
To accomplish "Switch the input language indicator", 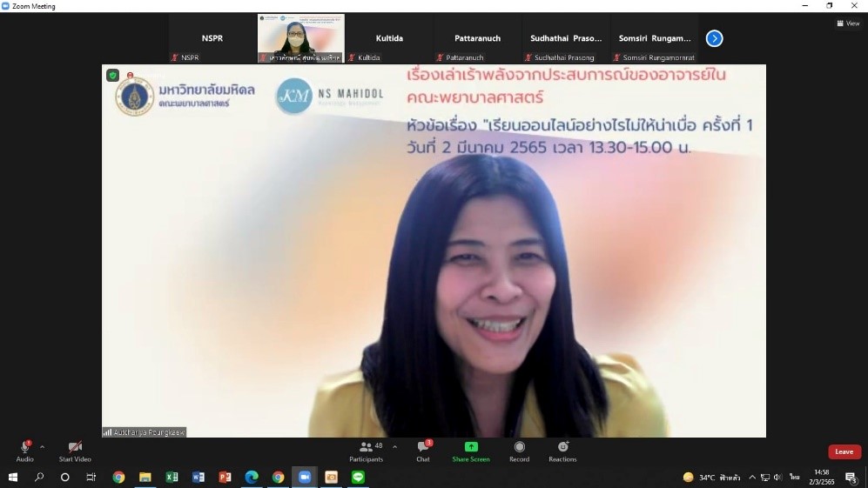I will coord(794,478).
